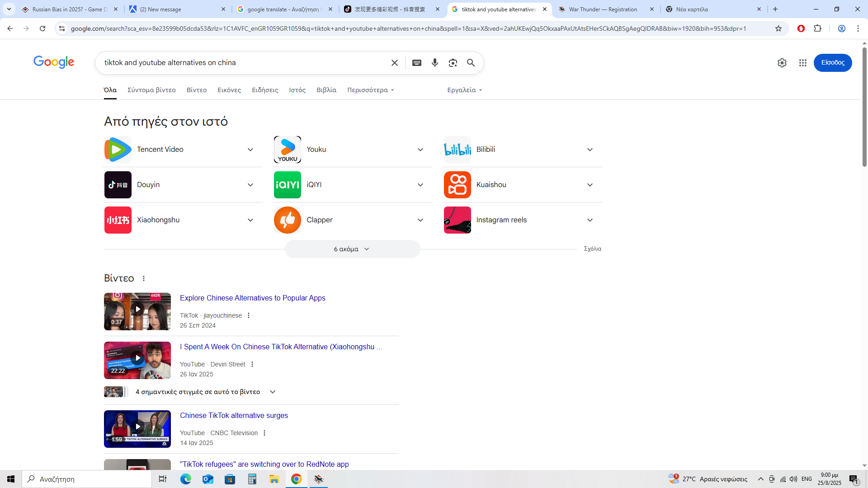
Task: Launch Microsoft Edge from the taskbar
Action: [x=186, y=479]
